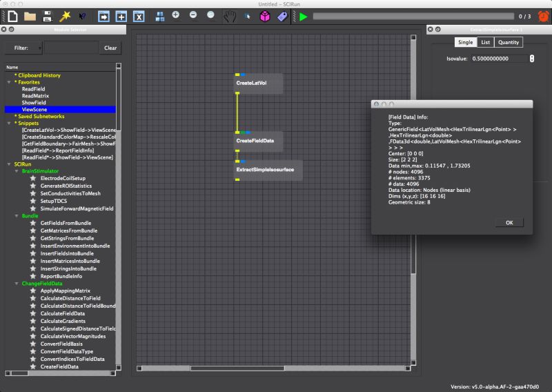Screen dimensions: 552x392
Task: Open the Filter type dropdown
Action: 23,48
